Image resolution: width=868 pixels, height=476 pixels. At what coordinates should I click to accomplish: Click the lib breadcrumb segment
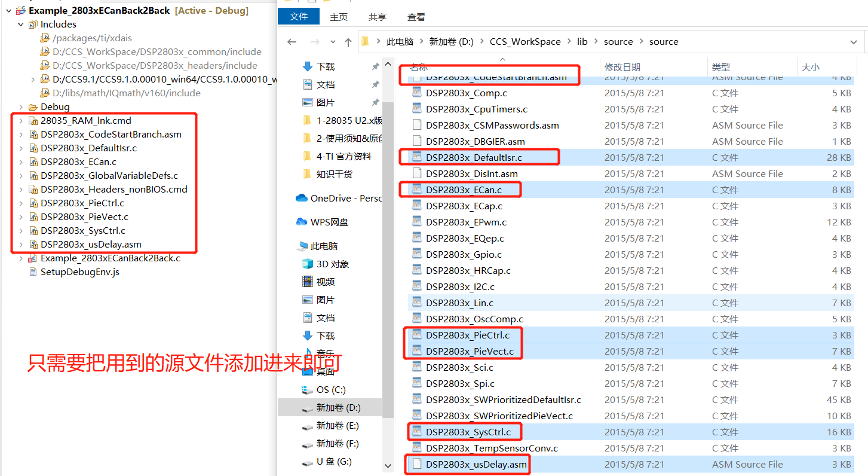[x=582, y=41]
